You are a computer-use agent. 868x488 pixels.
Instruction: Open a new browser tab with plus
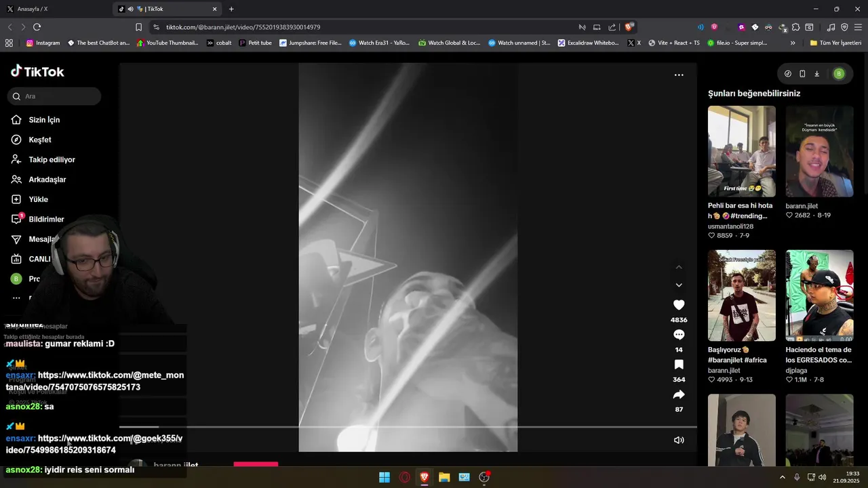[231, 9]
